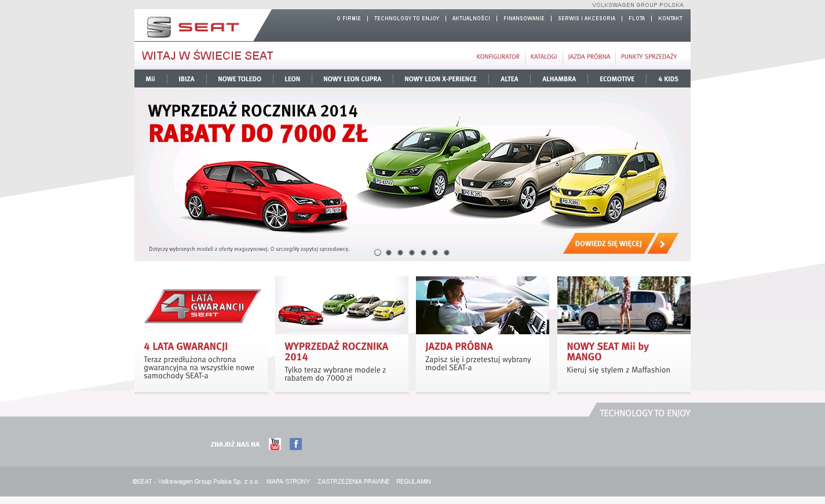Open the Konfigurator link

click(x=498, y=57)
